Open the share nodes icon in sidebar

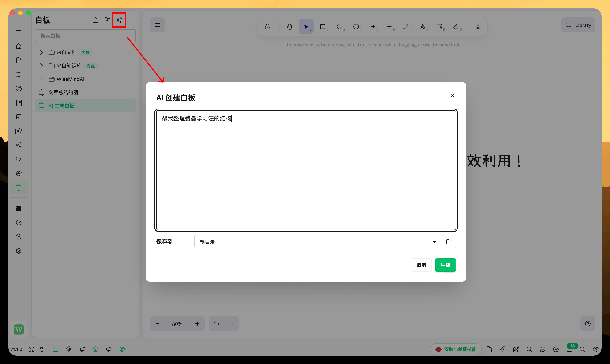[x=19, y=145]
